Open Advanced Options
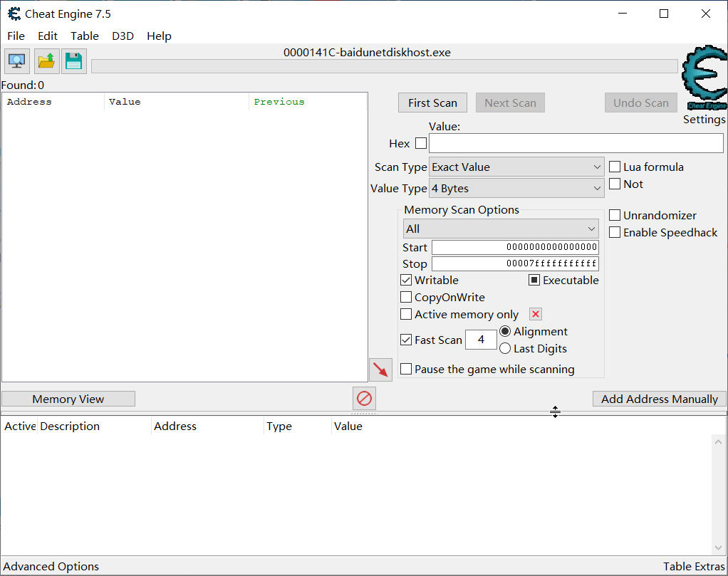 tap(51, 566)
